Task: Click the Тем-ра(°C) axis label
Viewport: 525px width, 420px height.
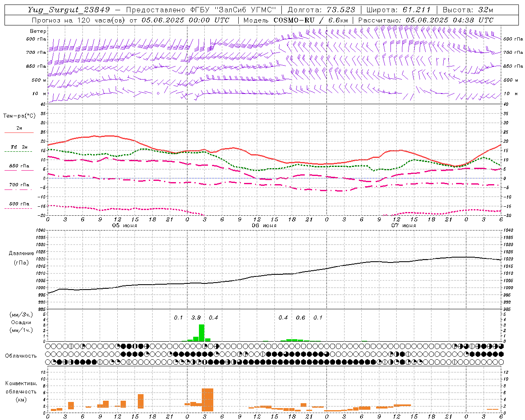Action: pyautogui.click(x=19, y=116)
